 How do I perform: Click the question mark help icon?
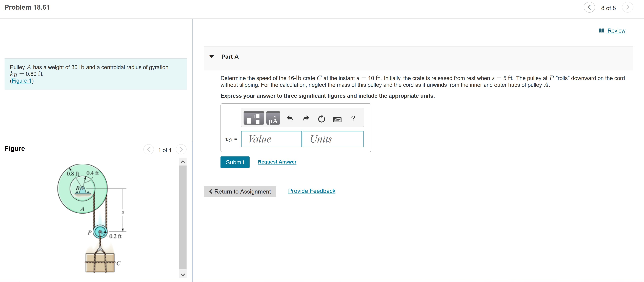pos(353,118)
